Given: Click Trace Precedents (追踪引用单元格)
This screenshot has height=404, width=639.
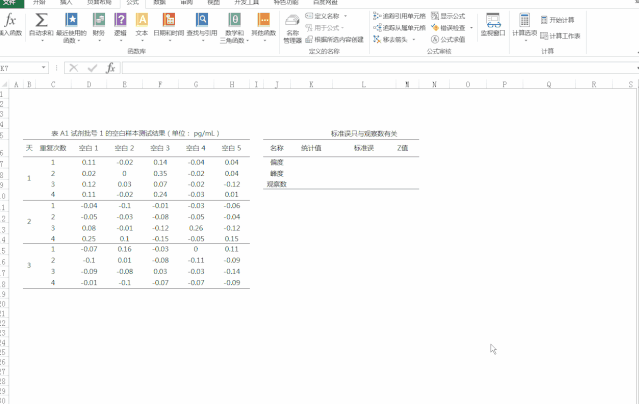Looking at the screenshot, I should point(399,16).
